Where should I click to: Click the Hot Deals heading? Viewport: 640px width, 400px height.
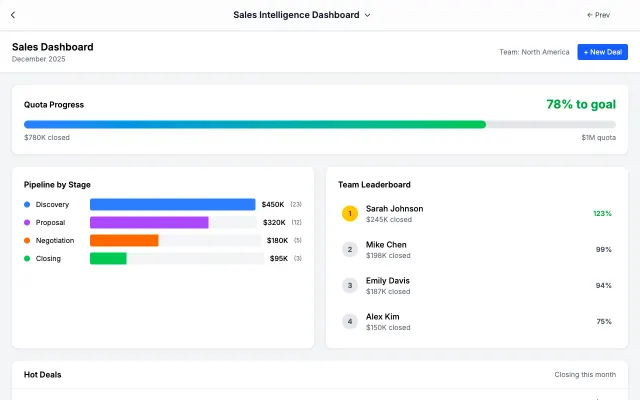tap(42, 375)
